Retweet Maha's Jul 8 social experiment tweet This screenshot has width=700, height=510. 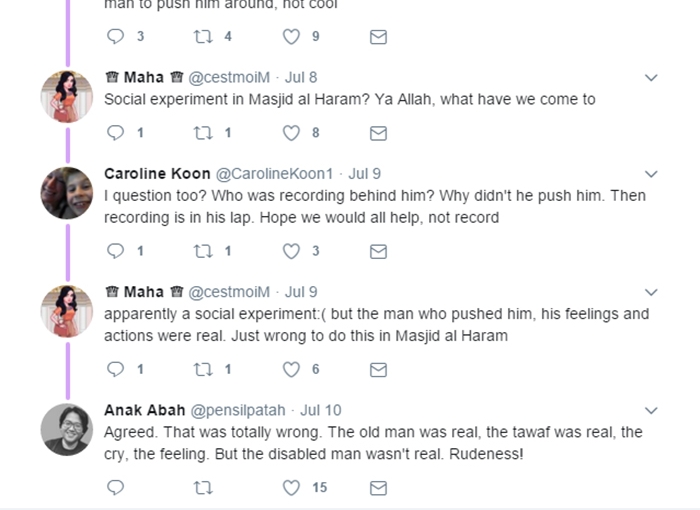(203, 133)
